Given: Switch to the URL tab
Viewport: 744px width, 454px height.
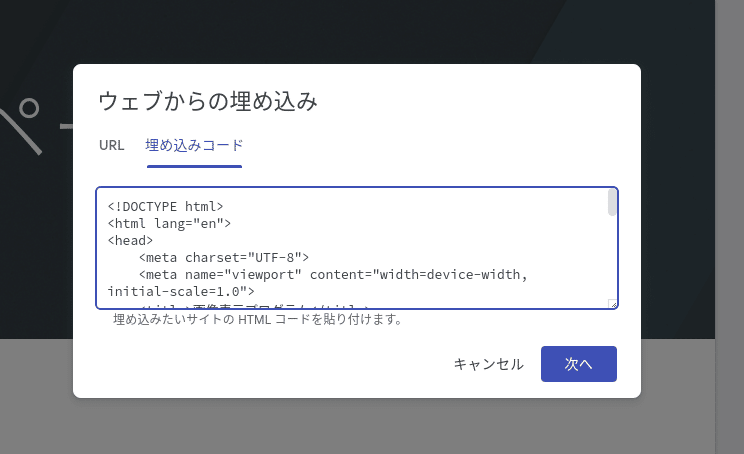Looking at the screenshot, I should (112, 145).
